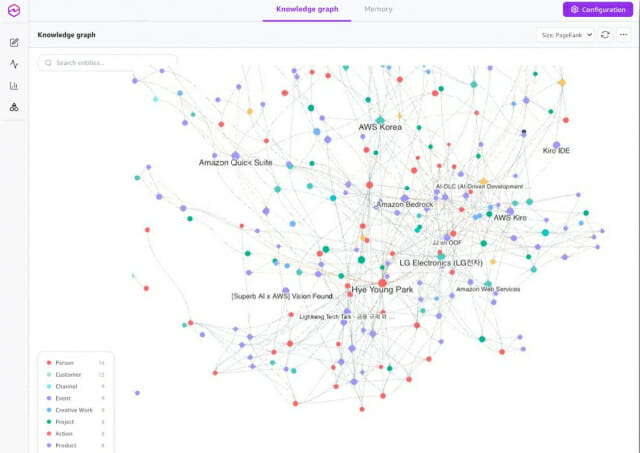Open the three-dot more options menu

coord(623,35)
